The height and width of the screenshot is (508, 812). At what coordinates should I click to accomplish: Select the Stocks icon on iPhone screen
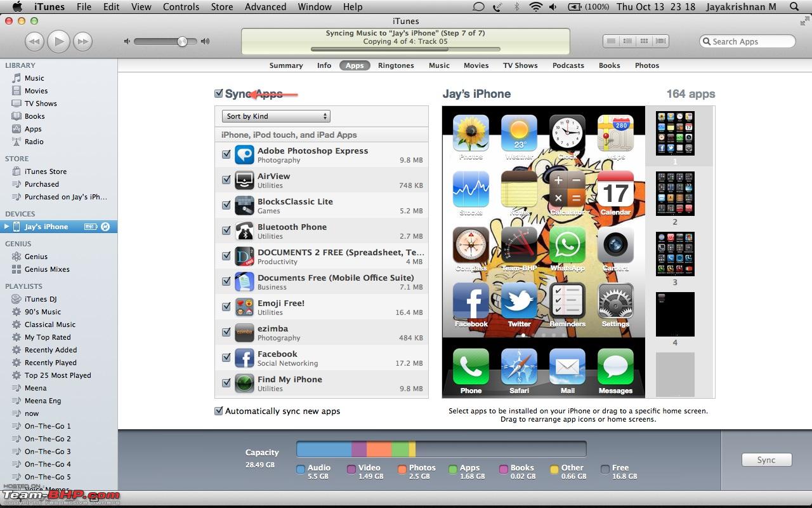[471, 189]
